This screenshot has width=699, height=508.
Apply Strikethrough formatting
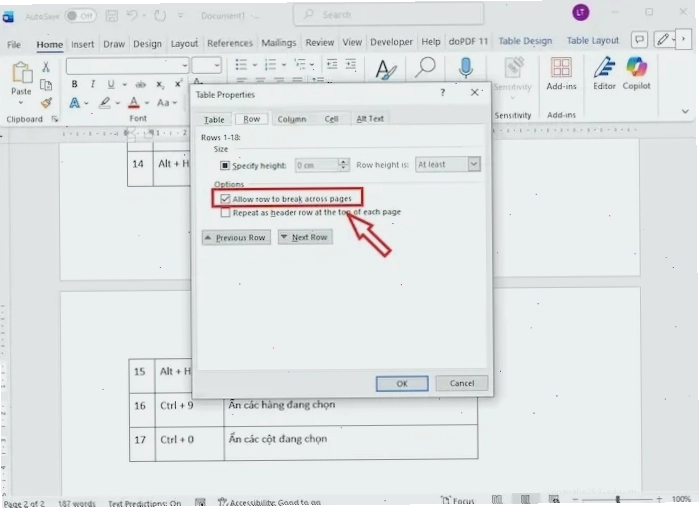click(140, 84)
